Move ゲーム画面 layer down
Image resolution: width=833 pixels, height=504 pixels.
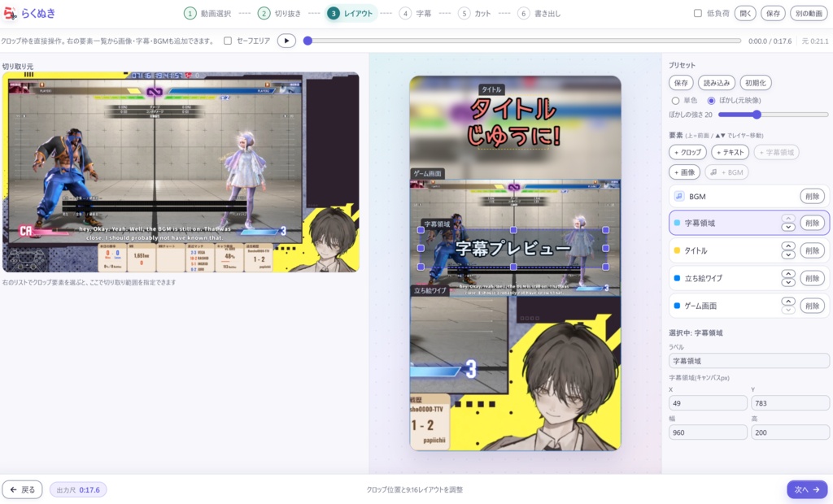(x=788, y=311)
